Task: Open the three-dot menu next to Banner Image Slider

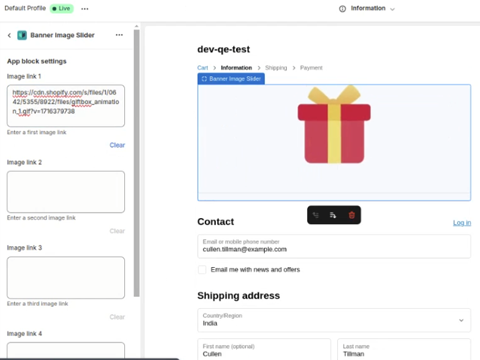Action: [x=119, y=35]
